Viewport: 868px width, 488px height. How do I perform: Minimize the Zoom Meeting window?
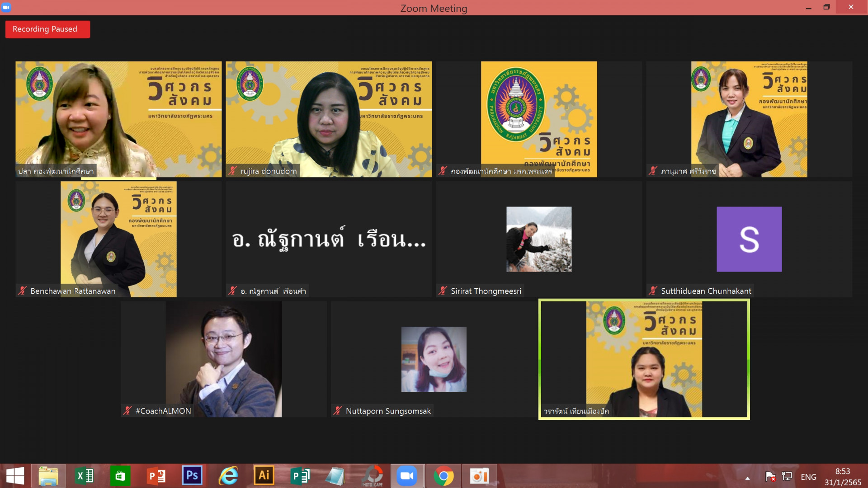(808, 7)
